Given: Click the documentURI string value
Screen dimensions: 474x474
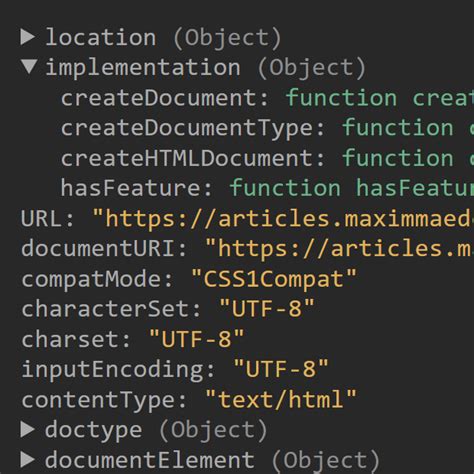Looking at the screenshot, I should [339, 250].
